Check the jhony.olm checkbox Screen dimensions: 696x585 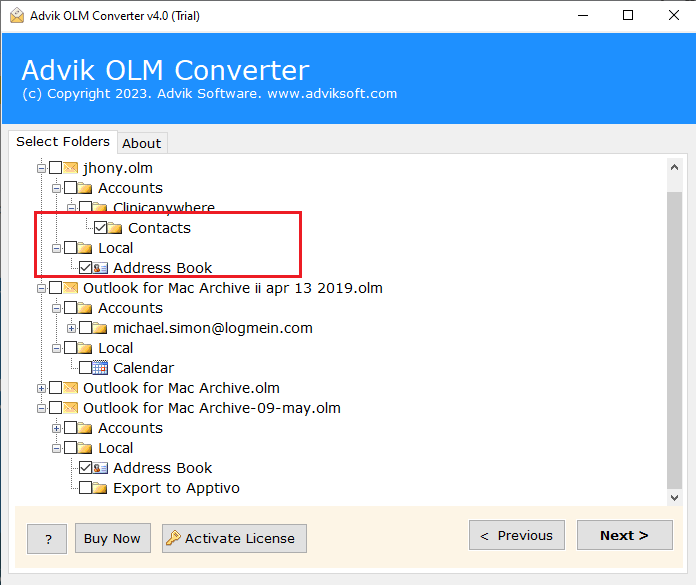tap(55, 168)
